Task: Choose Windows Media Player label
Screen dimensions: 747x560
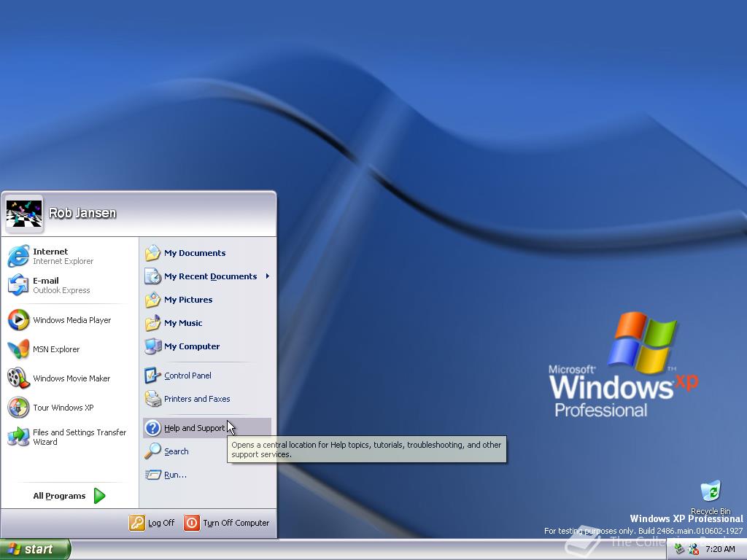Action: pyautogui.click(x=72, y=320)
